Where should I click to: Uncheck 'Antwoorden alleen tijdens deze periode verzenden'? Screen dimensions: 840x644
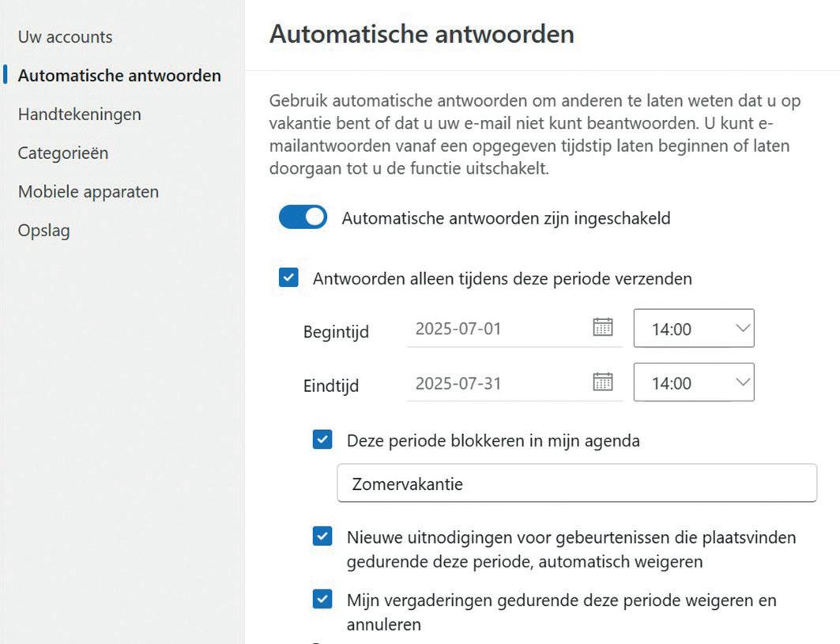[x=289, y=278]
